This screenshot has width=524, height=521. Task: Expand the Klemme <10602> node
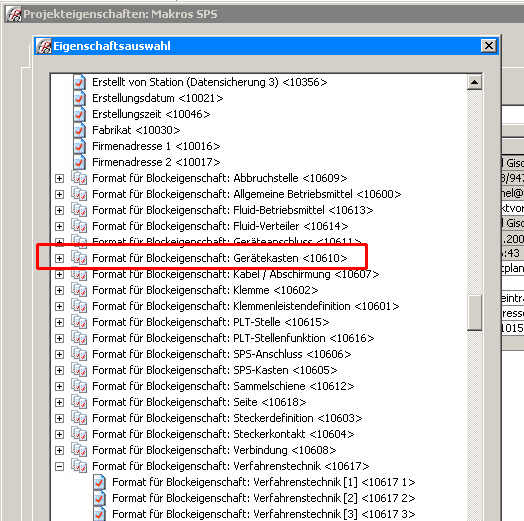pos(59,290)
